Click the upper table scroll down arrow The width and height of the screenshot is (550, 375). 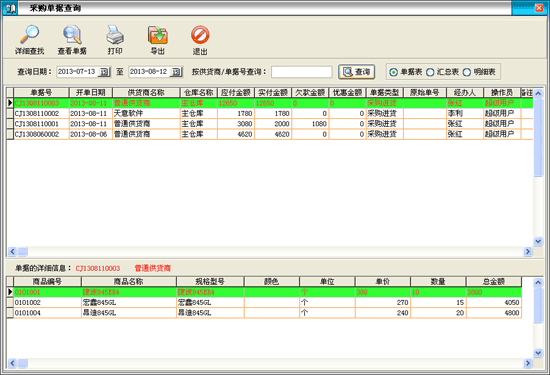(538, 241)
